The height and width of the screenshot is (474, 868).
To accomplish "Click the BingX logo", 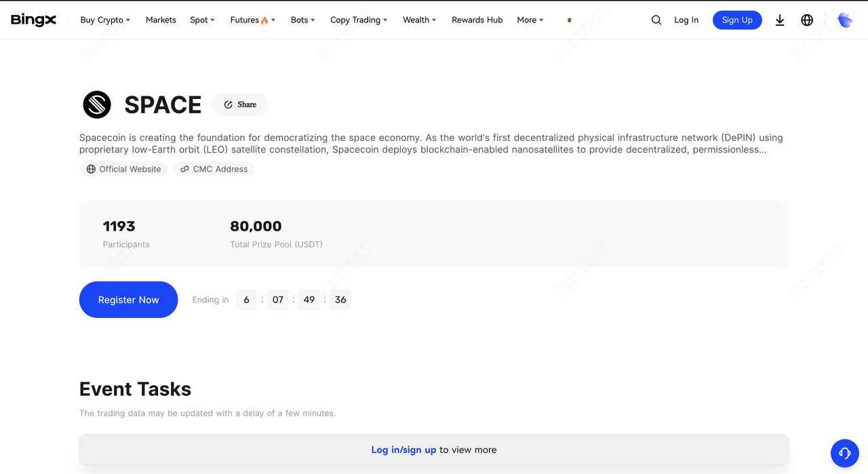I will 33,20.
